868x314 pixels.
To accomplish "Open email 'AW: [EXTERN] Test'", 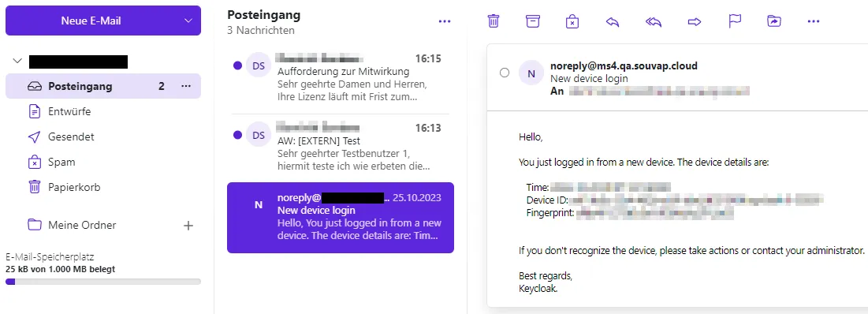I will (341, 148).
